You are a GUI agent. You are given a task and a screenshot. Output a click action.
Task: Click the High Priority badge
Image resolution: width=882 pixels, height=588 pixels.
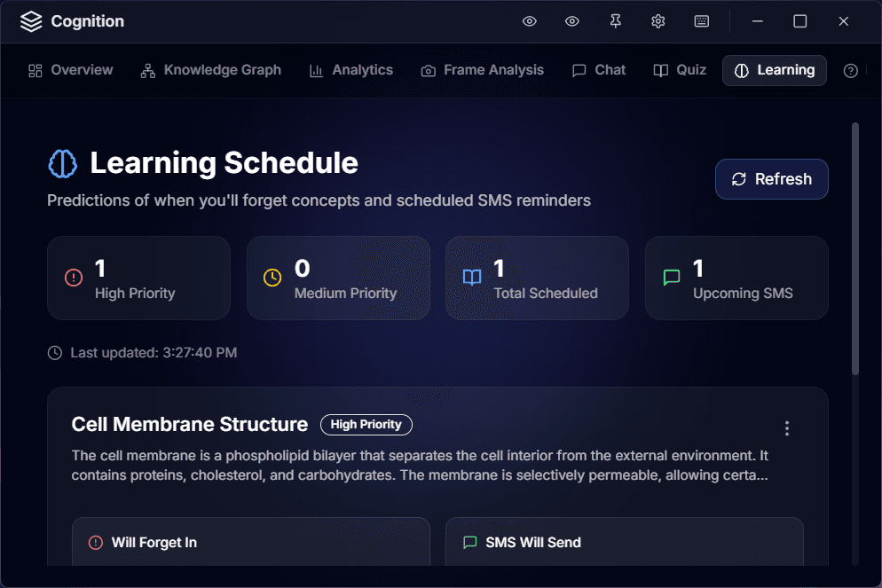point(366,425)
